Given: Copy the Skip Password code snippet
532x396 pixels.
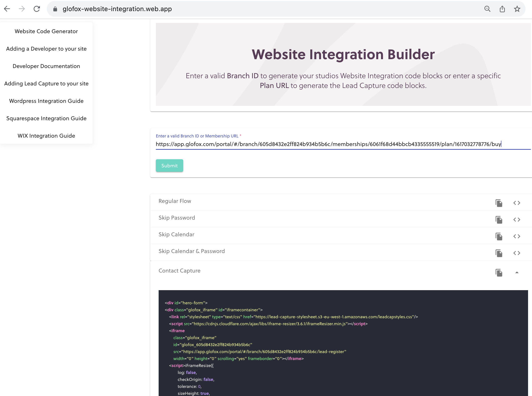Looking at the screenshot, I should (499, 219).
